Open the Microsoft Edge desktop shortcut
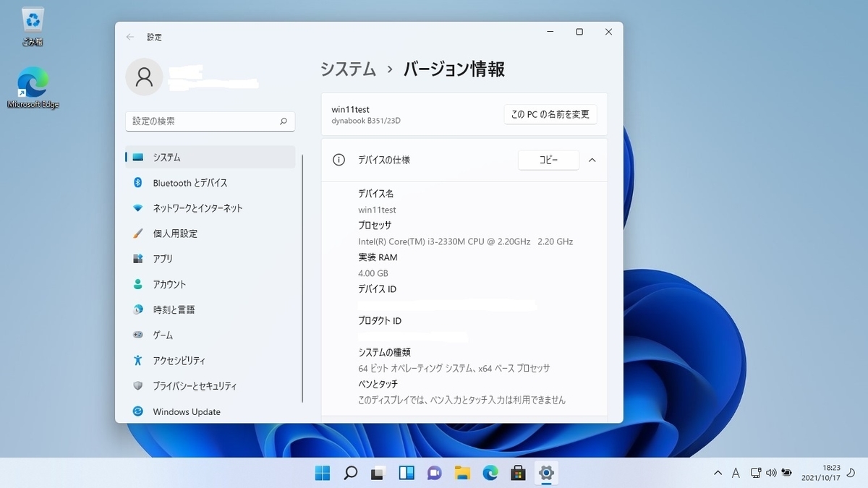Viewport: 868px width, 488px height. point(33,87)
